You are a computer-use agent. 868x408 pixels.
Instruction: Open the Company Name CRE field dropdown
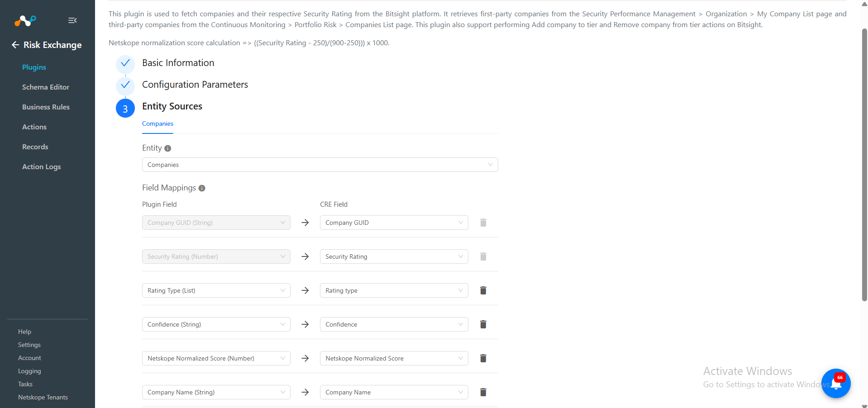[x=394, y=392]
